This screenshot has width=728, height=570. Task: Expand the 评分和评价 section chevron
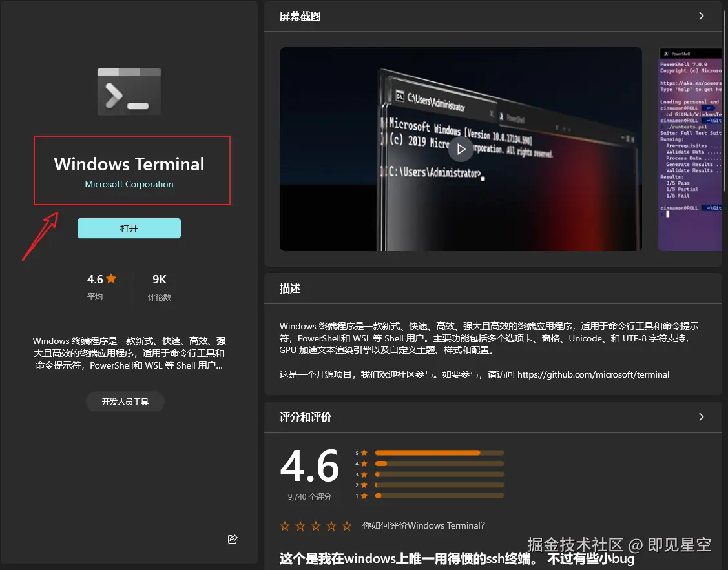701,417
